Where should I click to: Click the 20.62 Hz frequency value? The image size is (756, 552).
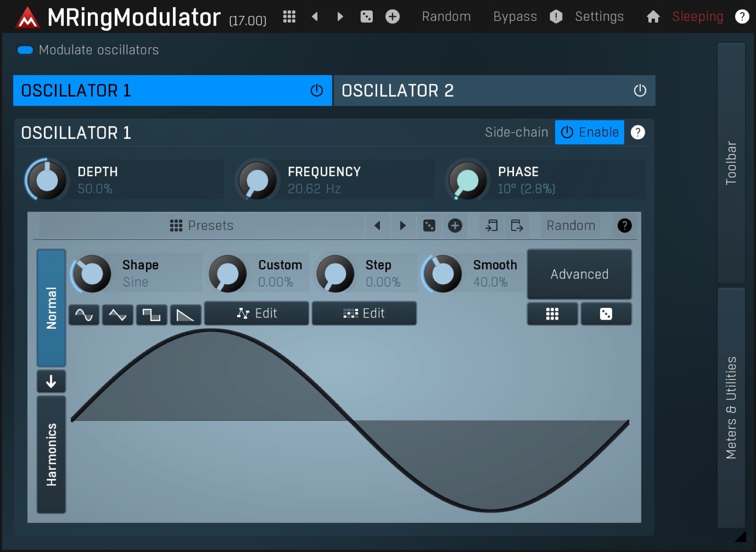pyautogui.click(x=314, y=189)
